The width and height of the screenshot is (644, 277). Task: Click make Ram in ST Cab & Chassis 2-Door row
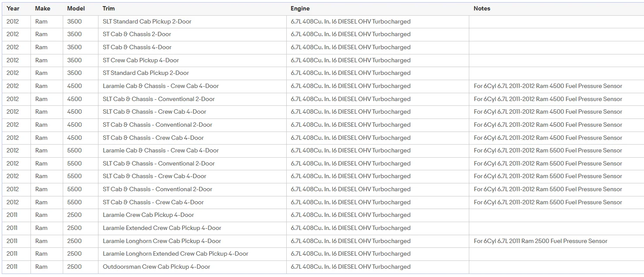pyautogui.click(x=41, y=34)
